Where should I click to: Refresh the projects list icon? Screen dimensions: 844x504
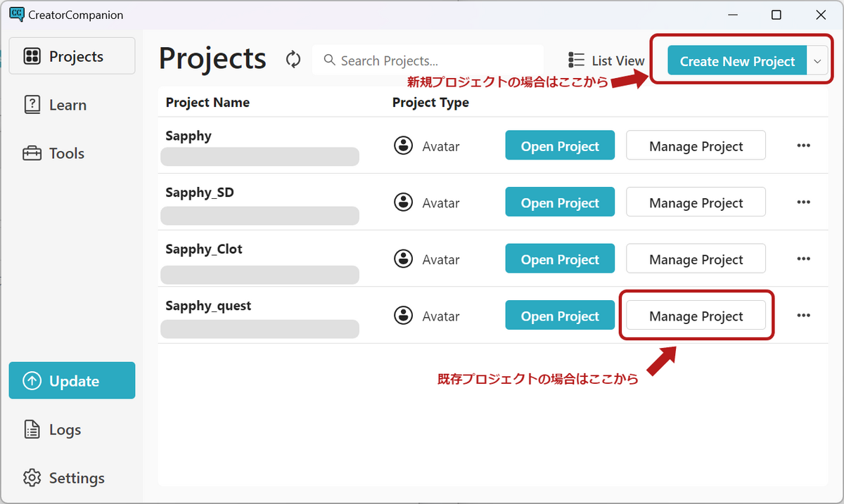click(293, 60)
